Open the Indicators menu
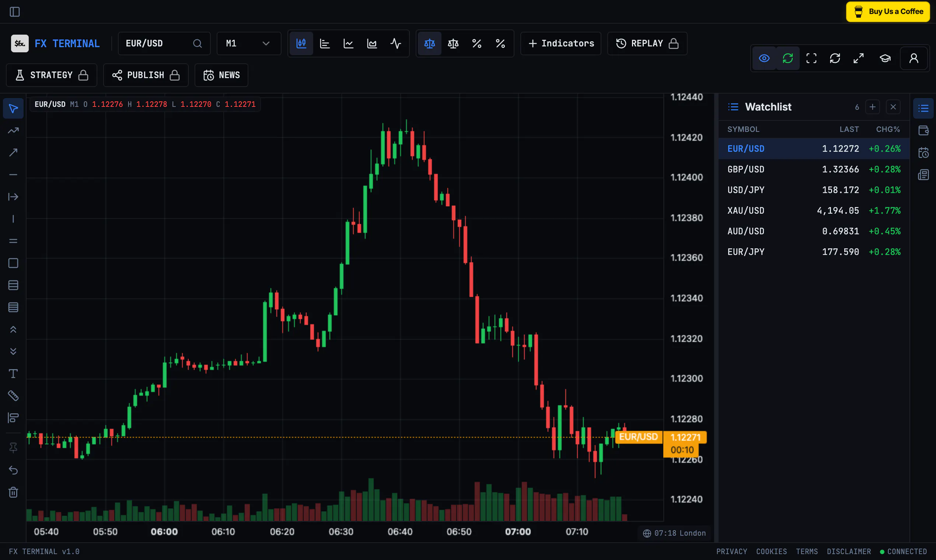 point(560,43)
